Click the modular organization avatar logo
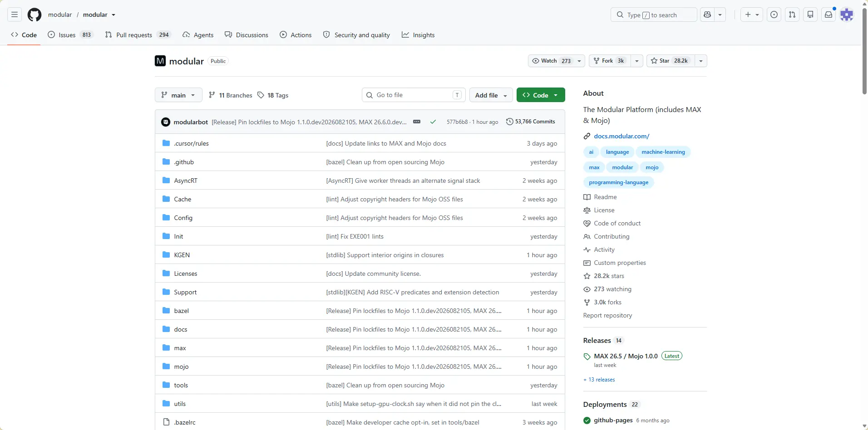 tap(160, 61)
